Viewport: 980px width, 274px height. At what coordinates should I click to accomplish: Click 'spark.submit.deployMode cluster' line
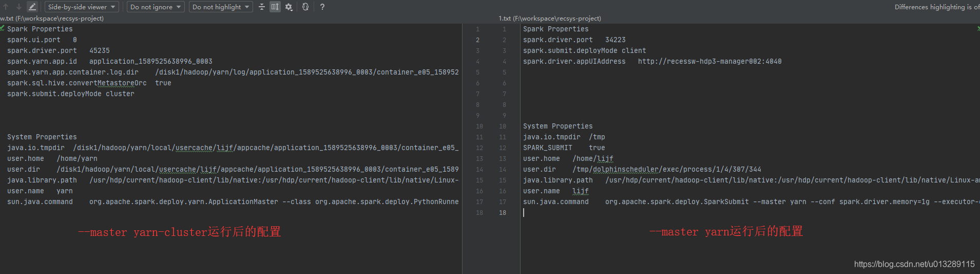click(x=71, y=94)
